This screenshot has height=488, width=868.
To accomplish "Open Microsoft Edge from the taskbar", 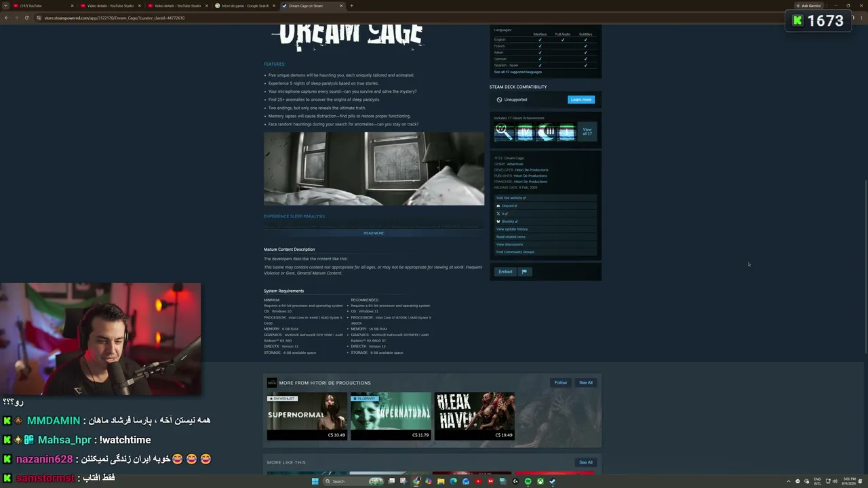I will (453, 481).
